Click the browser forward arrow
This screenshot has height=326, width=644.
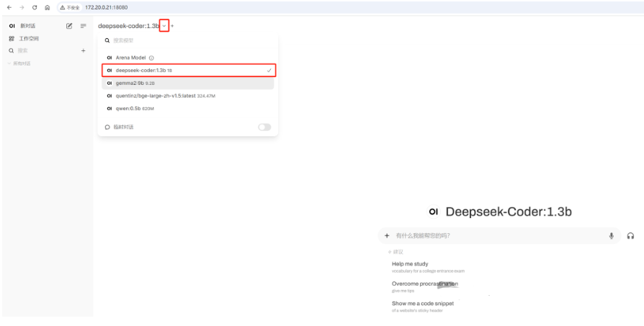[x=22, y=7]
